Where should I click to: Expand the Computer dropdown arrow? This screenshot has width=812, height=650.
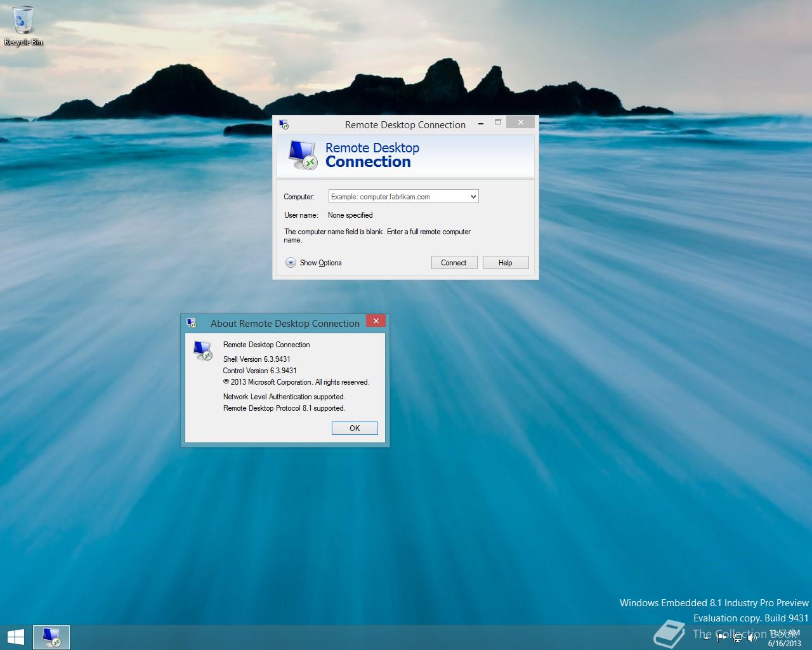click(473, 197)
